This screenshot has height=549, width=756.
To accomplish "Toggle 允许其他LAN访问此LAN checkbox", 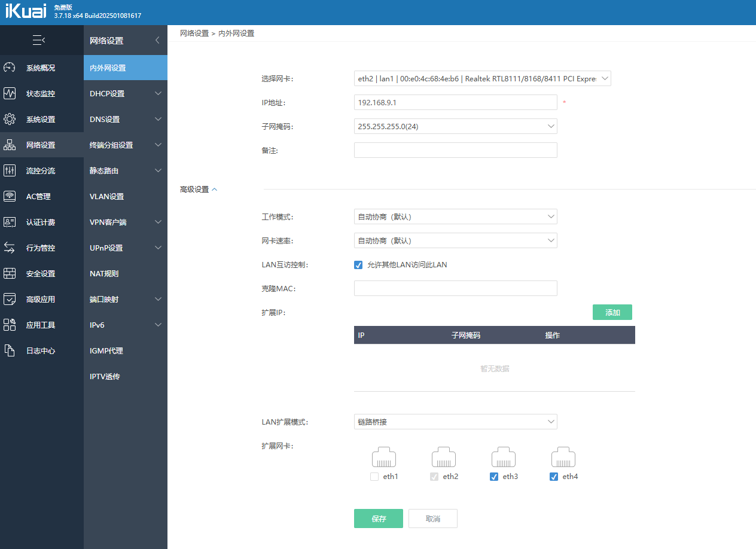I will click(x=358, y=264).
